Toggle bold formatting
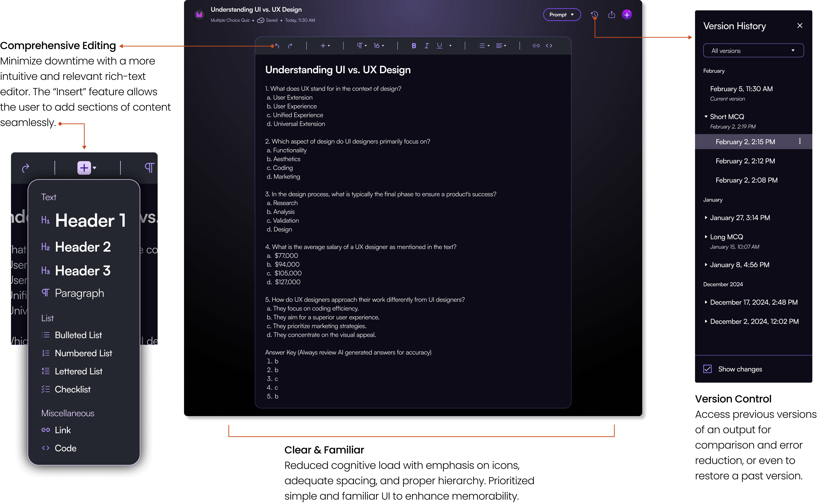Screen dimensions: 827x504 click(x=414, y=46)
